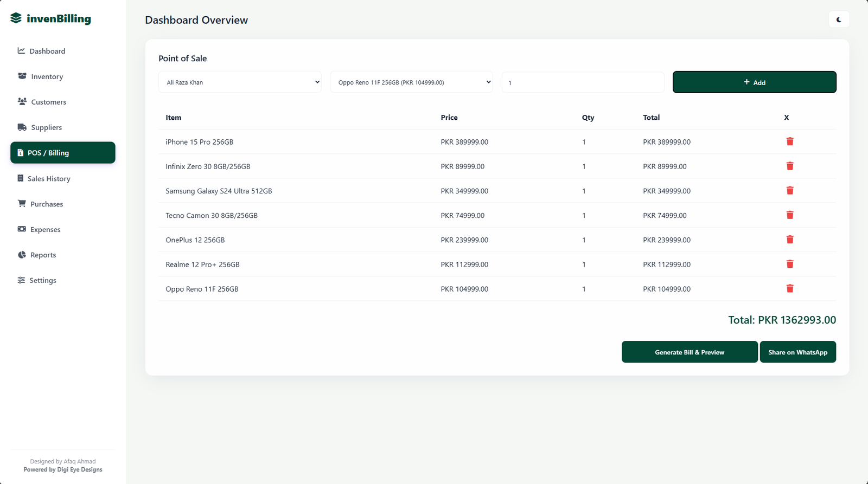Remove Infinix Zero 30 row with trash icon
This screenshot has height=484, width=868.
(790, 166)
